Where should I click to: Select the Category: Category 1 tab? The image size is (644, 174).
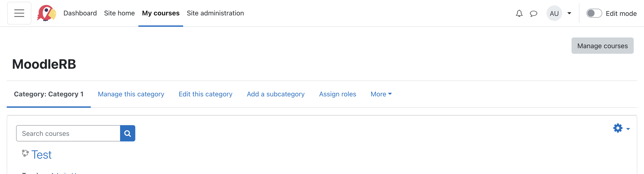point(49,94)
